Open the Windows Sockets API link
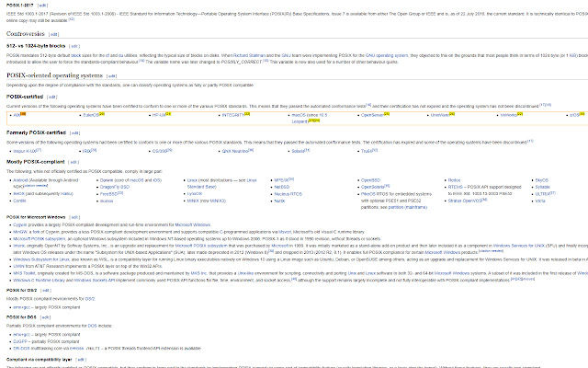 [95, 281]
